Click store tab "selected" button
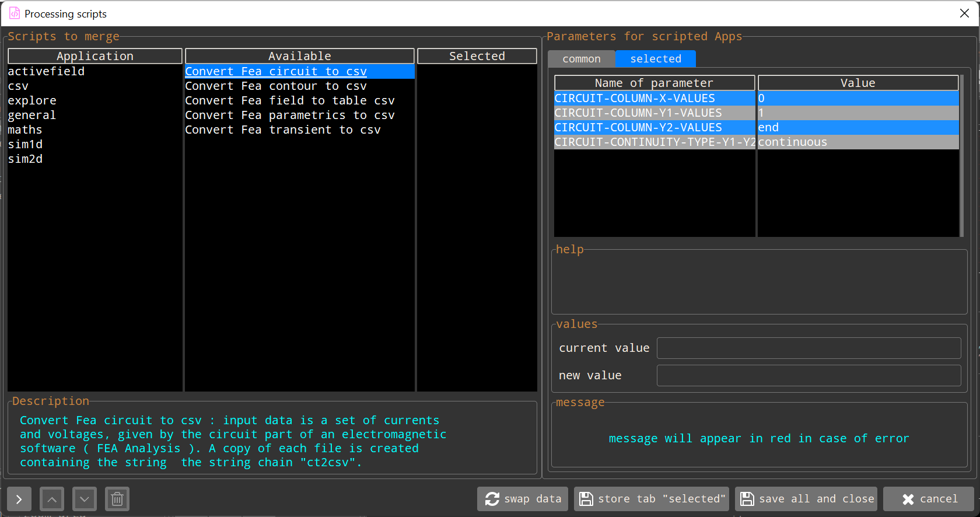 652,499
